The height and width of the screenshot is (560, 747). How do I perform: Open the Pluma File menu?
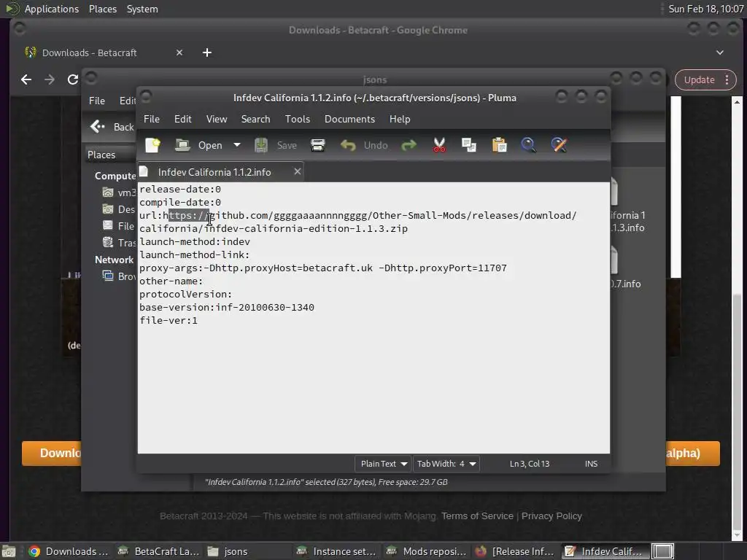[152, 119]
